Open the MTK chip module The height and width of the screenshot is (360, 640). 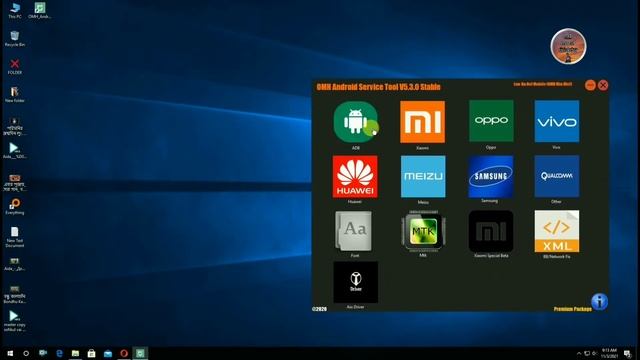tap(423, 231)
